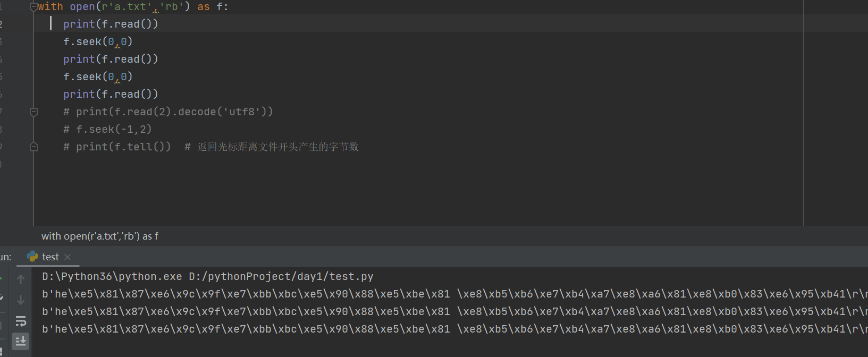Click fold end marker beside '# print(f.tell())'
The width and height of the screenshot is (868, 357).
coord(33,147)
